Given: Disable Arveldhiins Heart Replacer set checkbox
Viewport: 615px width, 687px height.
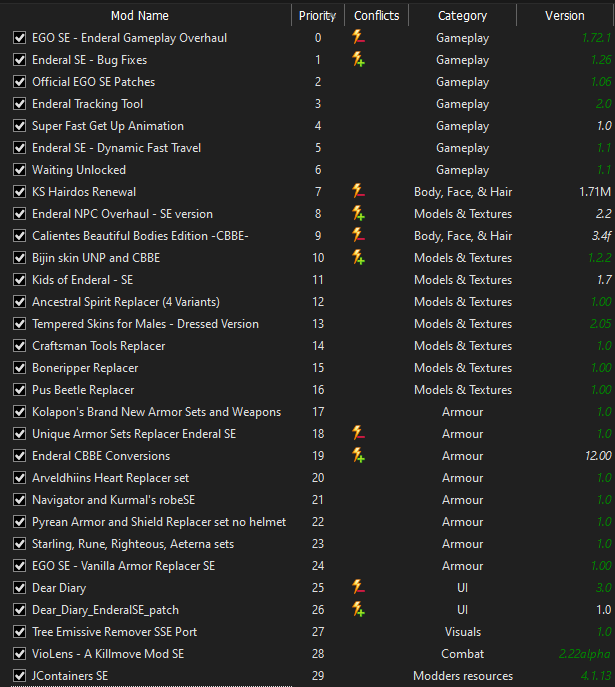Looking at the screenshot, I should 19,478.
